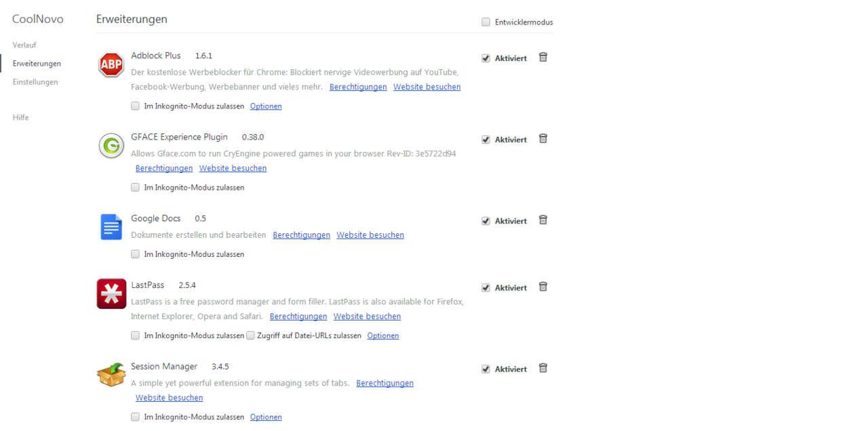Image resolution: width=868 pixels, height=431 pixels.
Task: Remove Session Manager with trash icon
Action: click(543, 369)
